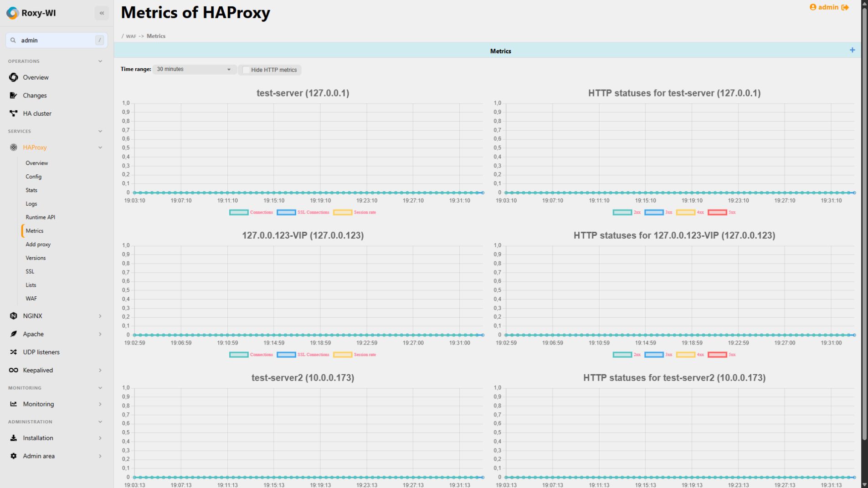Image resolution: width=868 pixels, height=488 pixels.
Task: Click the Admin area gear icon
Action: tap(14, 456)
